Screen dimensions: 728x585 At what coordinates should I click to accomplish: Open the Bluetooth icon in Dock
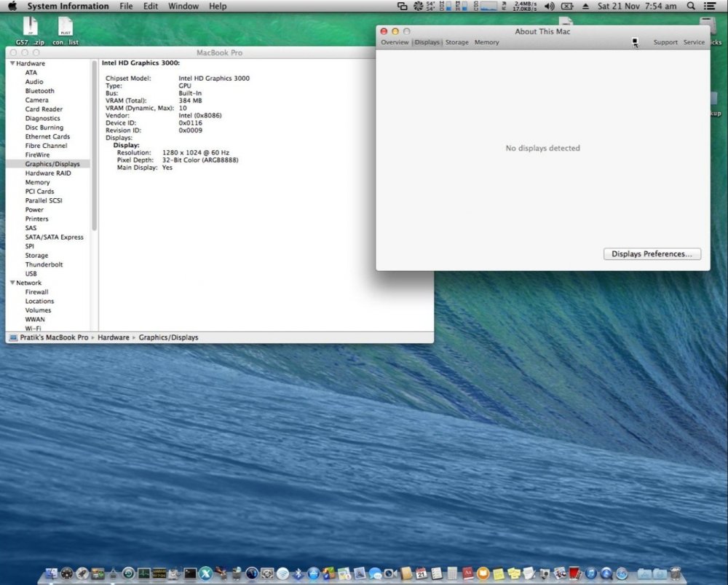[x=298, y=573]
